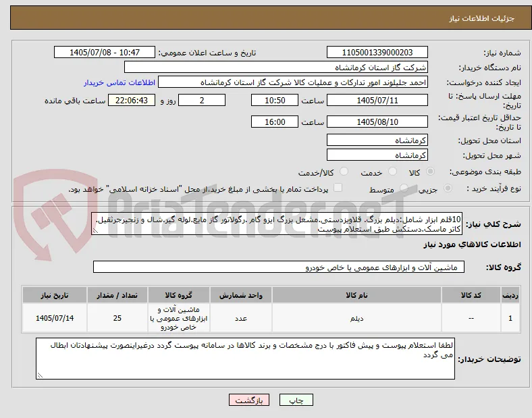Click the deadline time field 10:50

(x=275, y=101)
